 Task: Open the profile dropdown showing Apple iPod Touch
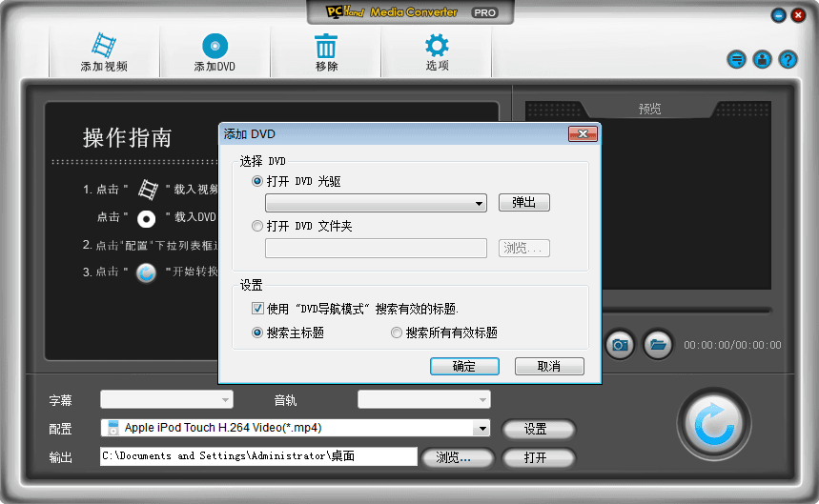tap(481, 429)
